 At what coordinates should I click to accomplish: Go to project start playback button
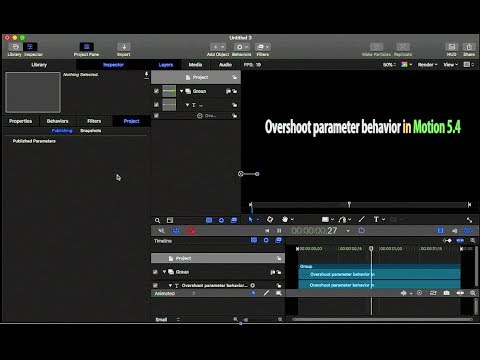[267, 231]
